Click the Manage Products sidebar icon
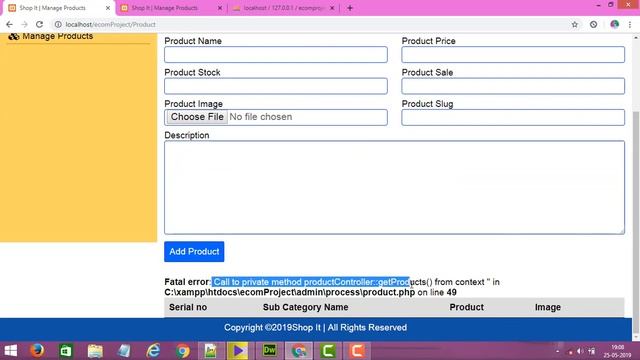 tap(14, 36)
